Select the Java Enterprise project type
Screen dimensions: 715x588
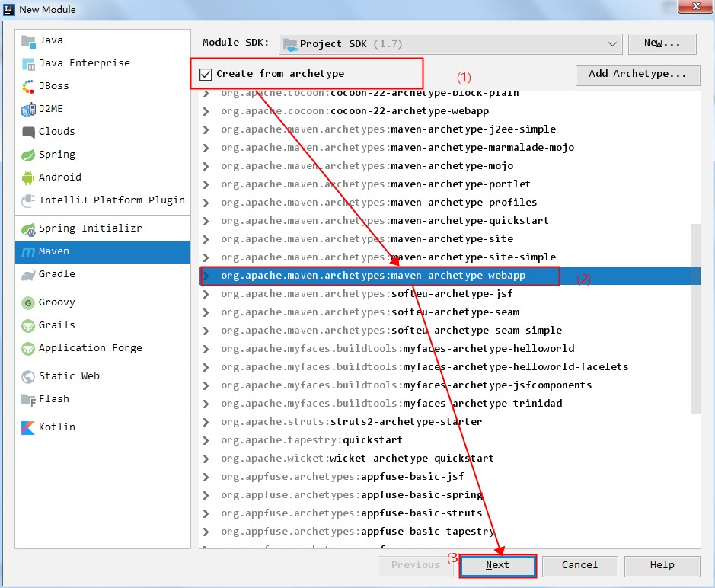(x=103, y=63)
